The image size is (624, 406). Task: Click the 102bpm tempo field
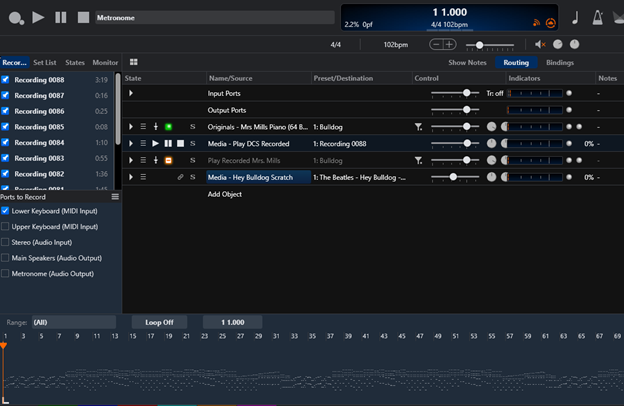click(396, 45)
